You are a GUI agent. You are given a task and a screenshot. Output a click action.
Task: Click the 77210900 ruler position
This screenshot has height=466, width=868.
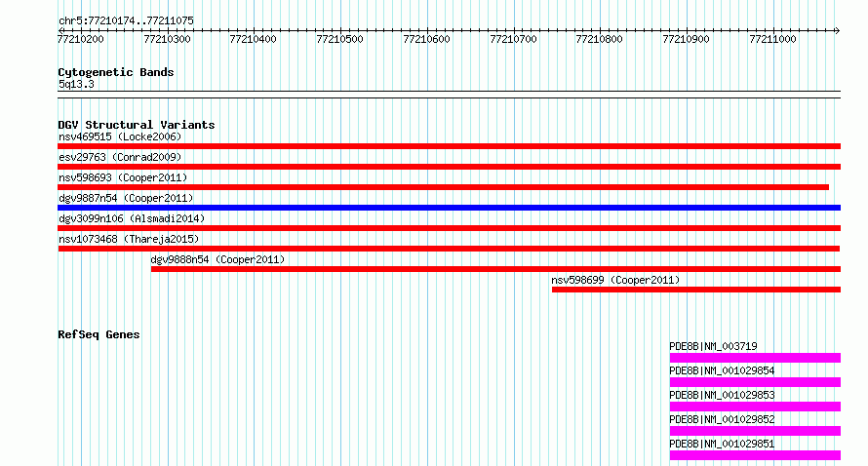pos(687,39)
